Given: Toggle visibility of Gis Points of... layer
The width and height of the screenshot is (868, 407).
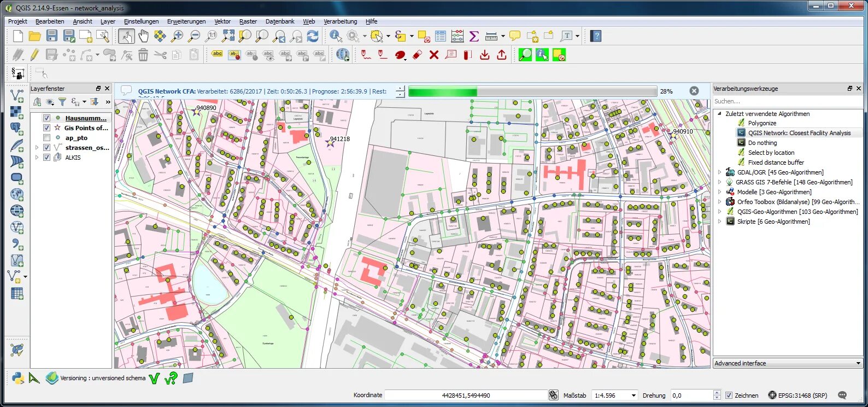Looking at the screenshot, I should [46, 128].
